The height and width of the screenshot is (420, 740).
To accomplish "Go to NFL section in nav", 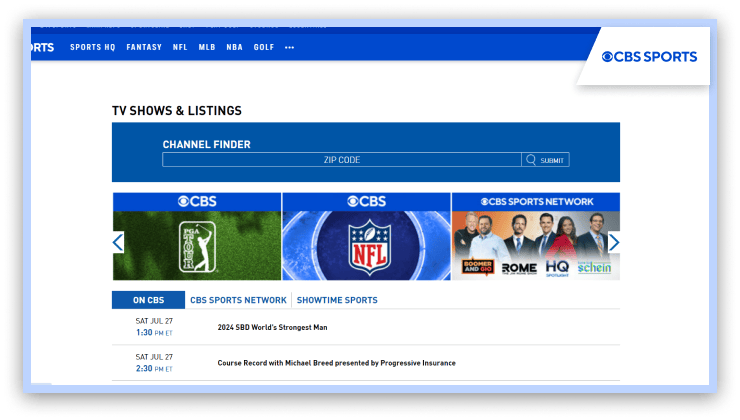I will tap(180, 47).
